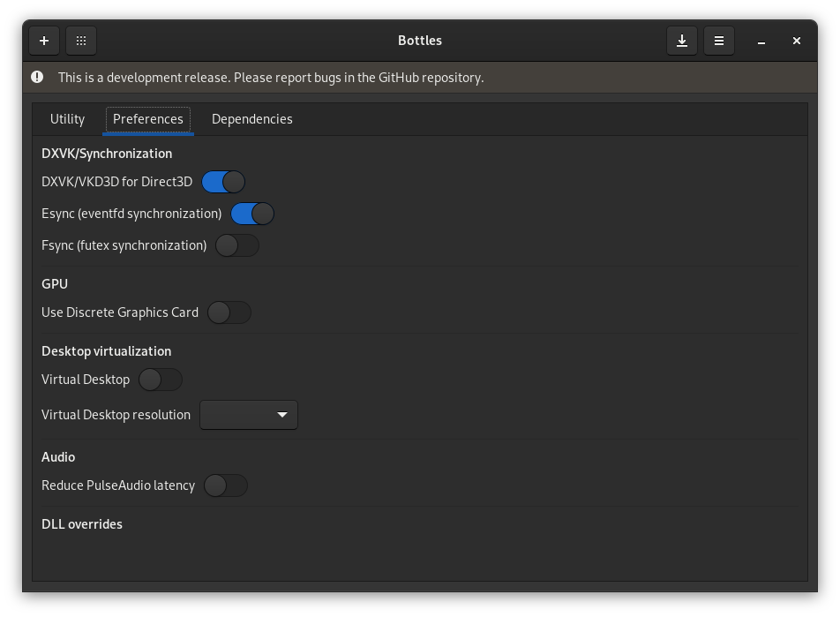Open the grid view of bottles

click(81, 41)
